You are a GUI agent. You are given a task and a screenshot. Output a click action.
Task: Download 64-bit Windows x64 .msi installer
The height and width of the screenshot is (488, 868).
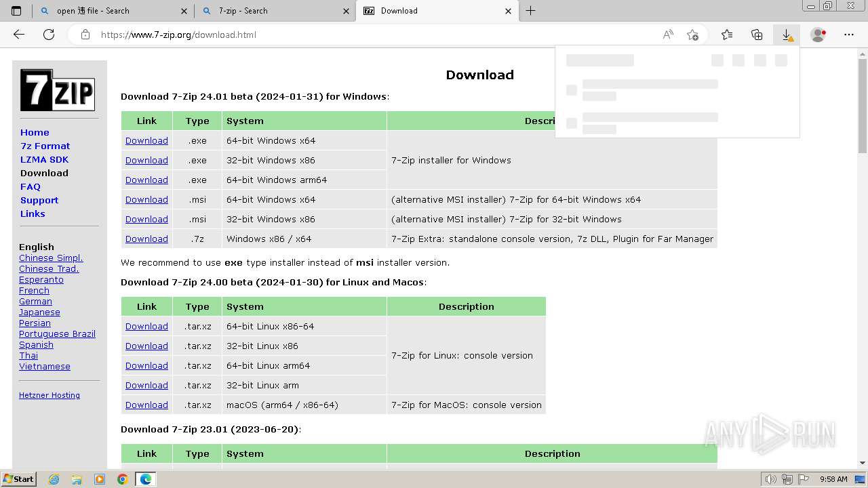146,199
